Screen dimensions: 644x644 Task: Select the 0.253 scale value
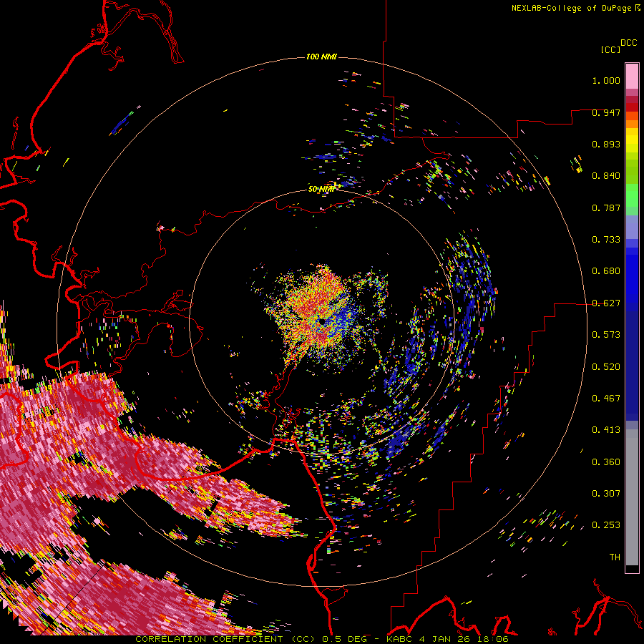pyautogui.click(x=606, y=525)
